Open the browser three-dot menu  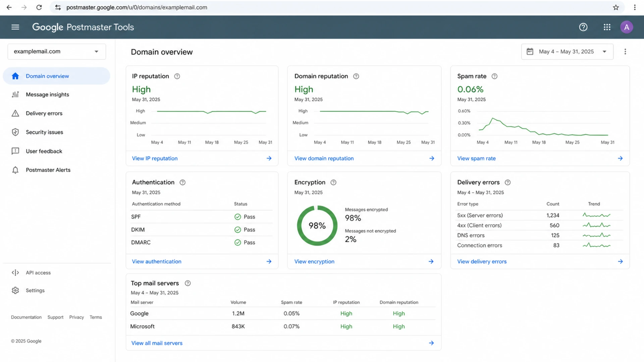click(x=635, y=7)
